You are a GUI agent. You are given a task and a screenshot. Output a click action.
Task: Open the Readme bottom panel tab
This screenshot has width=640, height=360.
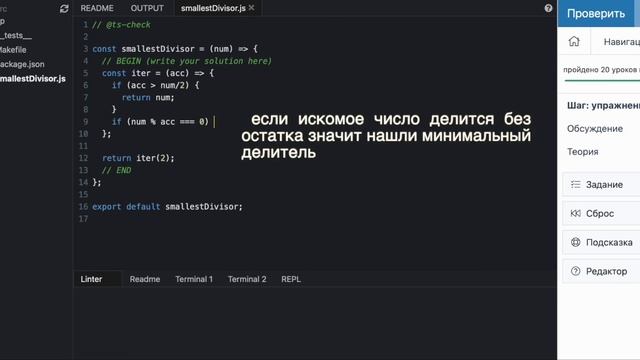(x=145, y=279)
